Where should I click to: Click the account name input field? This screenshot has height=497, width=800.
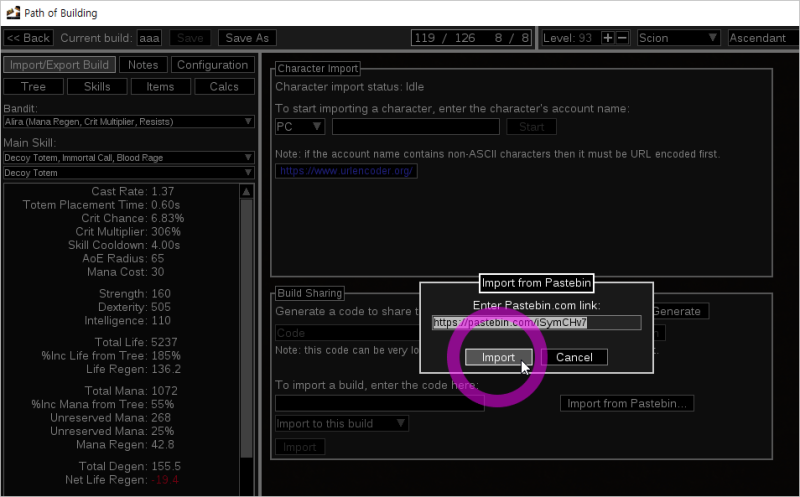coord(415,127)
